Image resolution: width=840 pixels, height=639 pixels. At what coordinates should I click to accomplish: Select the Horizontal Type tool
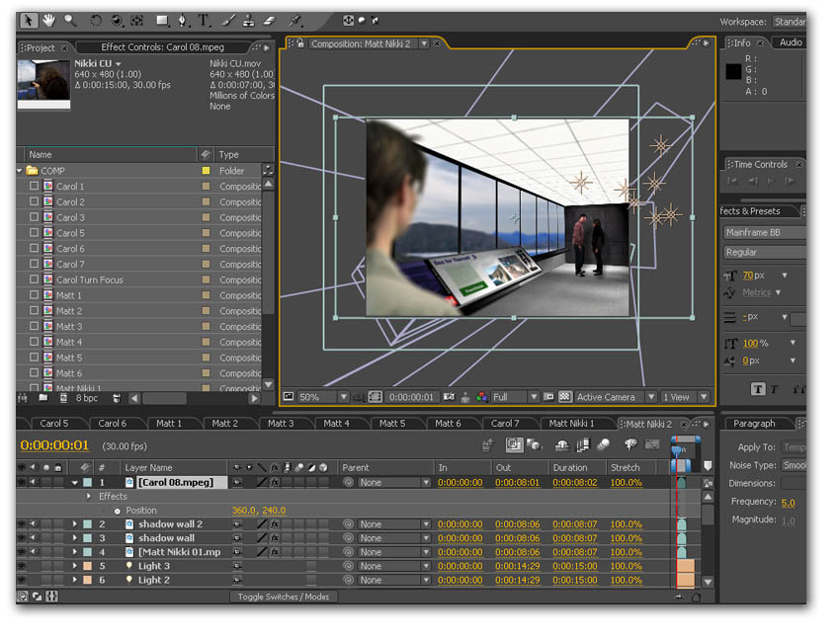point(204,20)
